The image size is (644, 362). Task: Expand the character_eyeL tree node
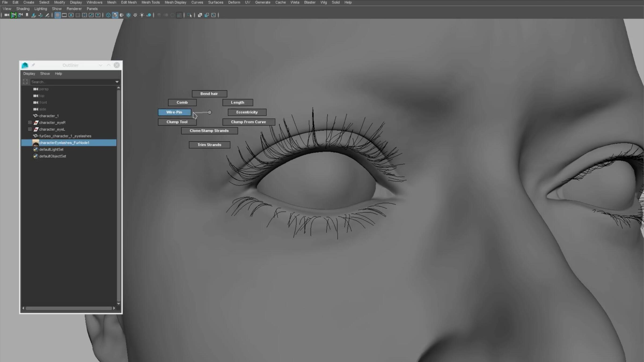30,129
